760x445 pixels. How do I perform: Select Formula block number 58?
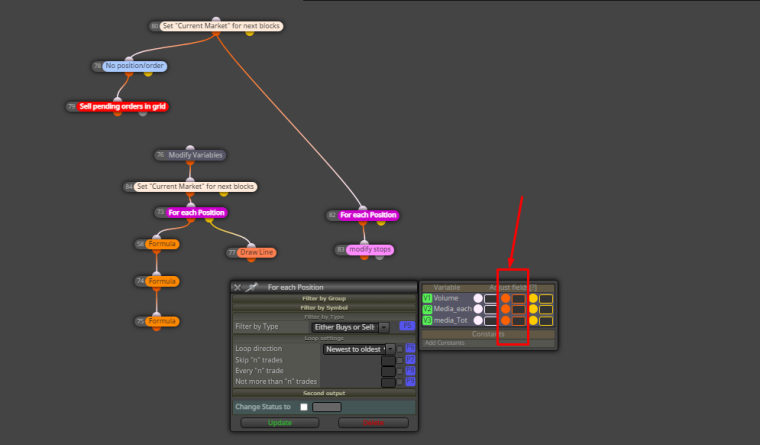pos(162,244)
